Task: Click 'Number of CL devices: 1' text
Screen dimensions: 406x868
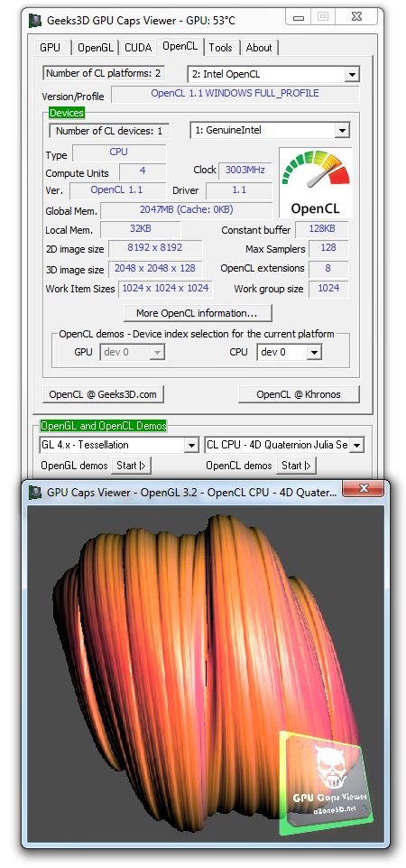Action: click(109, 131)
